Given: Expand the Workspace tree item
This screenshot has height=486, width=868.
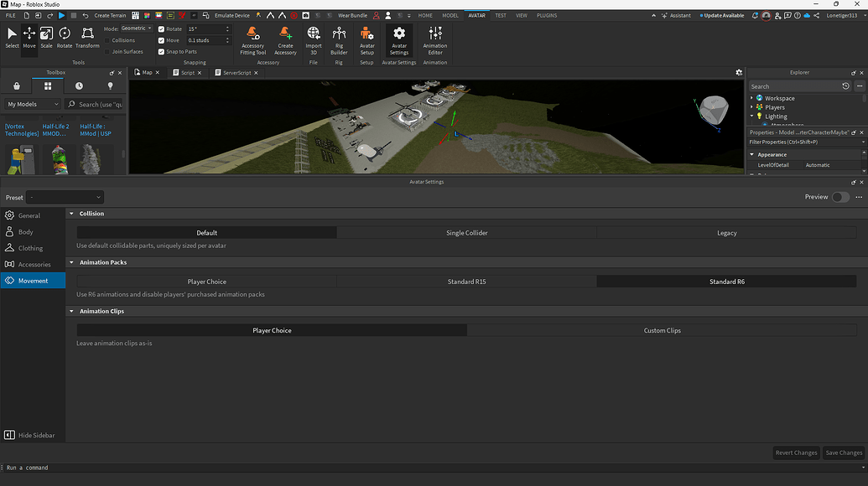Looking at the screenshot, I should pos(751,98).
